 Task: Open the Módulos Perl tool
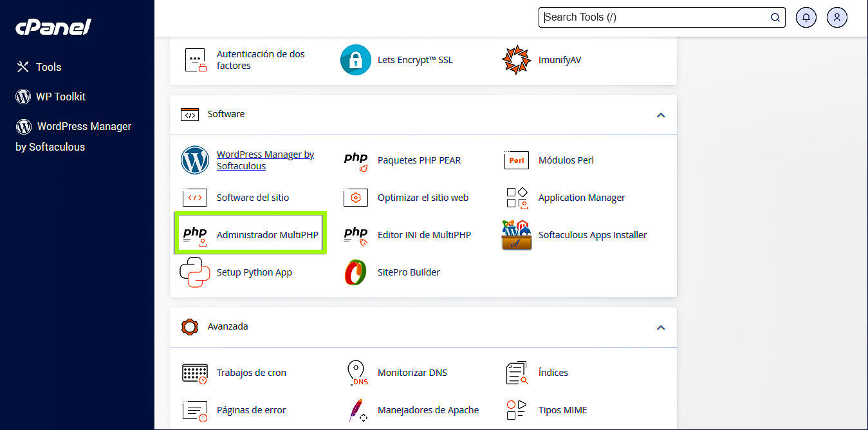[566, 160]
